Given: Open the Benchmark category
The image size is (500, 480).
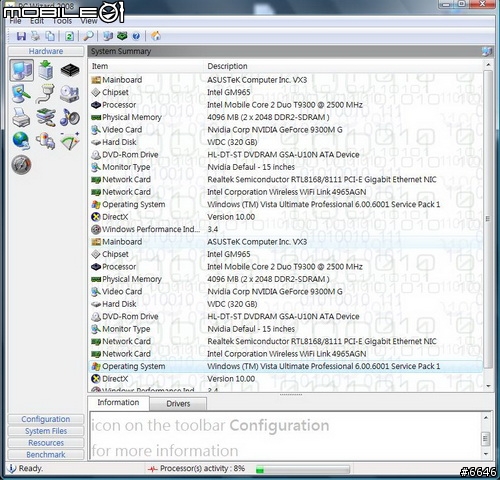Looking at the screenshot, I should pyautogui.click(x=46, y=455).
